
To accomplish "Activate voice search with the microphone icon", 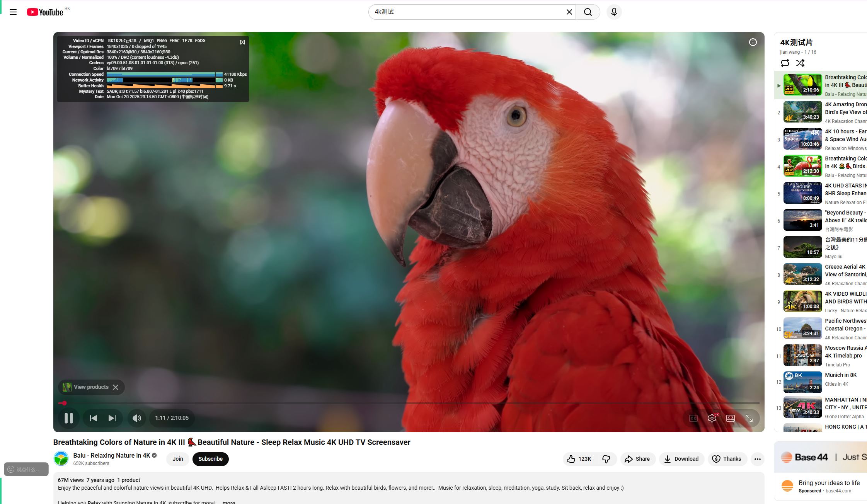I will (x=613, y=12).
